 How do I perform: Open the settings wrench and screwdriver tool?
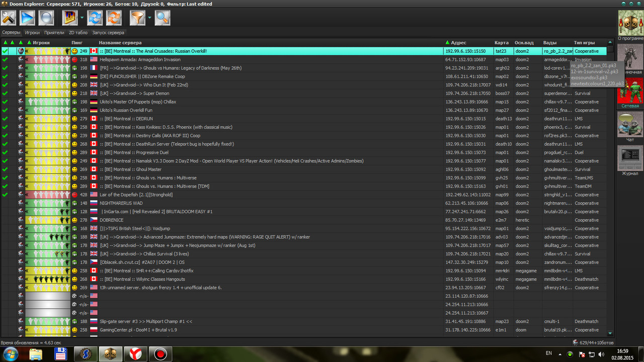point(9,18)
